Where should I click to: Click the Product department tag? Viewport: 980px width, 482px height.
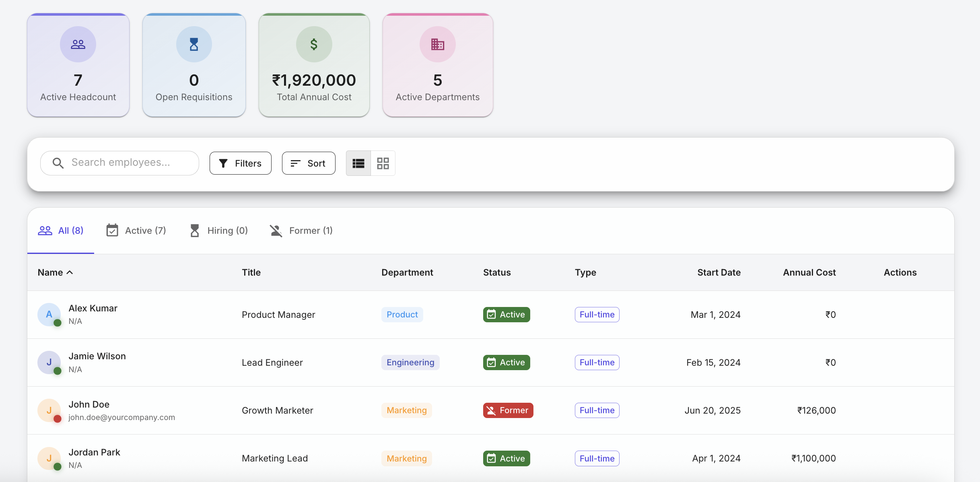[402, 315]
